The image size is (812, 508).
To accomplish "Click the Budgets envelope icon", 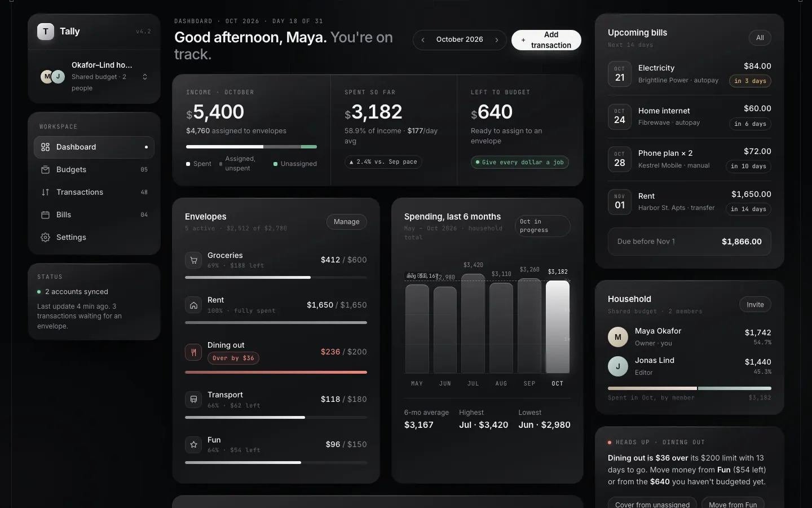I will (x=46, y=170).
